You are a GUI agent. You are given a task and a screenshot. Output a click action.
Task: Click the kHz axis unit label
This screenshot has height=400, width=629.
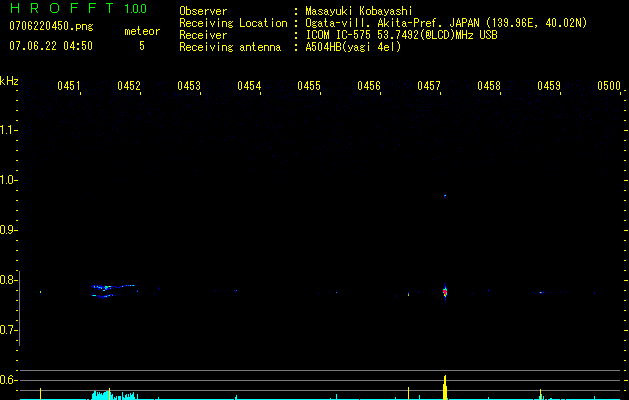pyautogui.click(x=9, y=81)
